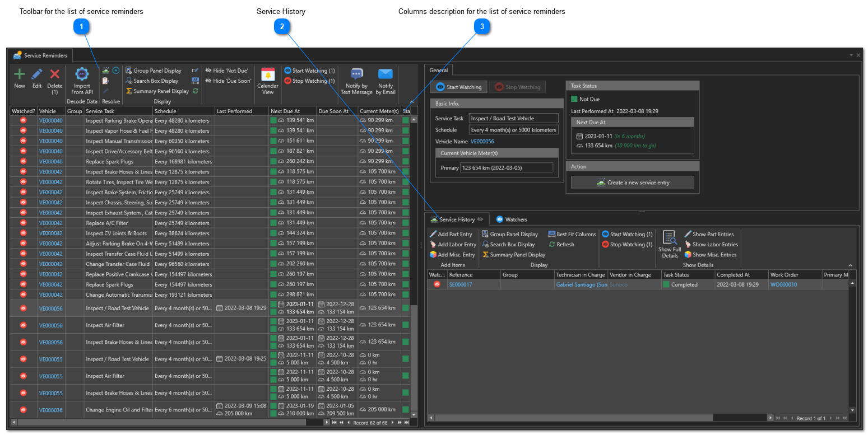Image resolution: width=868 pixels, height=435 pixels.
Task: Select the Service History tab
Action: pyautogui.click(x=456, y=219)
